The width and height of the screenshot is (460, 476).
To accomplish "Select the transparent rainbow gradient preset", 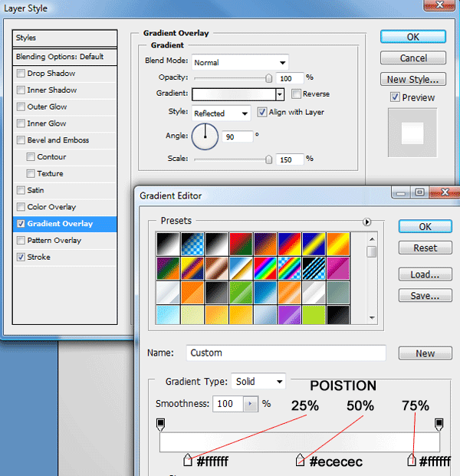I will [x=290, y=268].
